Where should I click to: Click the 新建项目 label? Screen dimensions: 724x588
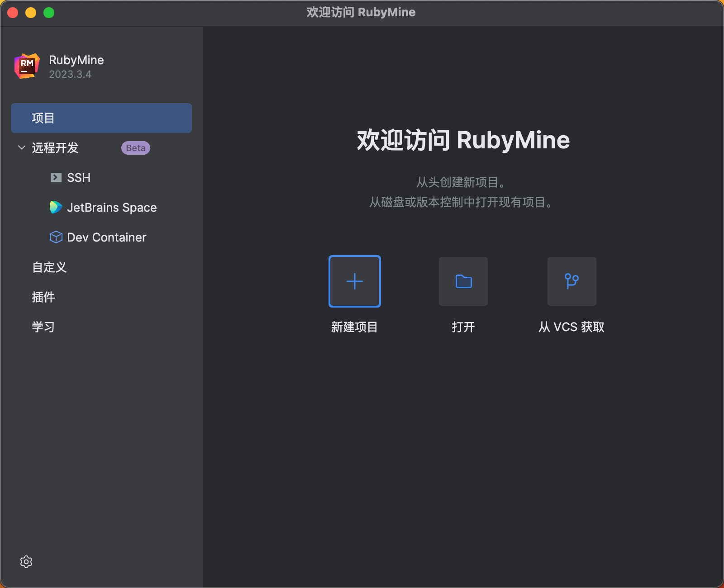pyautogui.click(x=354, y=327)
